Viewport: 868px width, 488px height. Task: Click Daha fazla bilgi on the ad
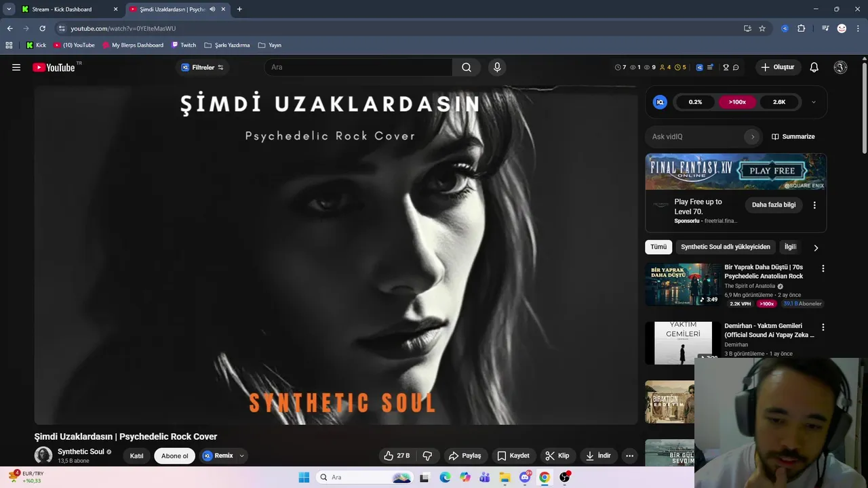[774, 205]
